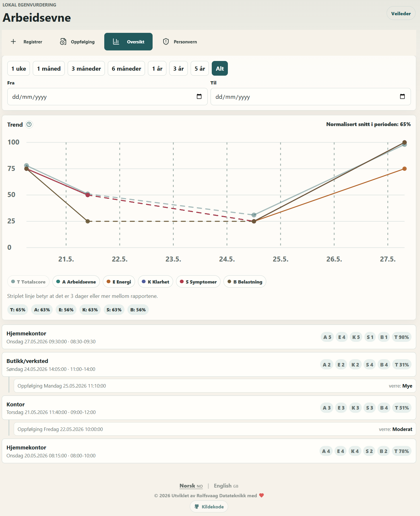Click the 27.5. Belastning point at 100
The width and height of the screenshot is (420, 516).
coord(404,142)
